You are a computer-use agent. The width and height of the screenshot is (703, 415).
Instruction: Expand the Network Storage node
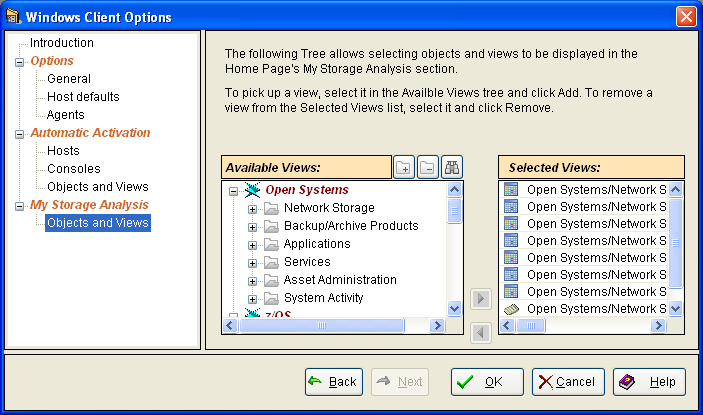pyautogui.click(x=252, y=209)
